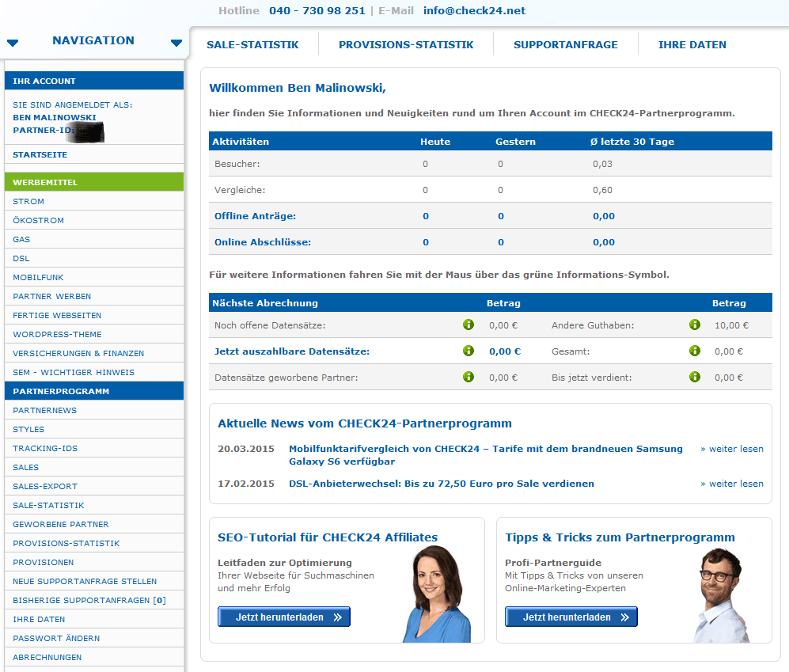Screen dimensions: 789x672
Task: Select WordPress-Theme in the sidebar
Action: click(94, 334)
